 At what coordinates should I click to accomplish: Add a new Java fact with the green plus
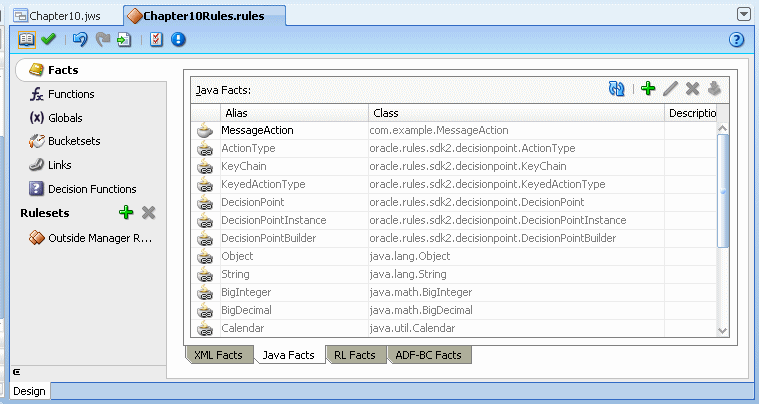coord(648,89)
